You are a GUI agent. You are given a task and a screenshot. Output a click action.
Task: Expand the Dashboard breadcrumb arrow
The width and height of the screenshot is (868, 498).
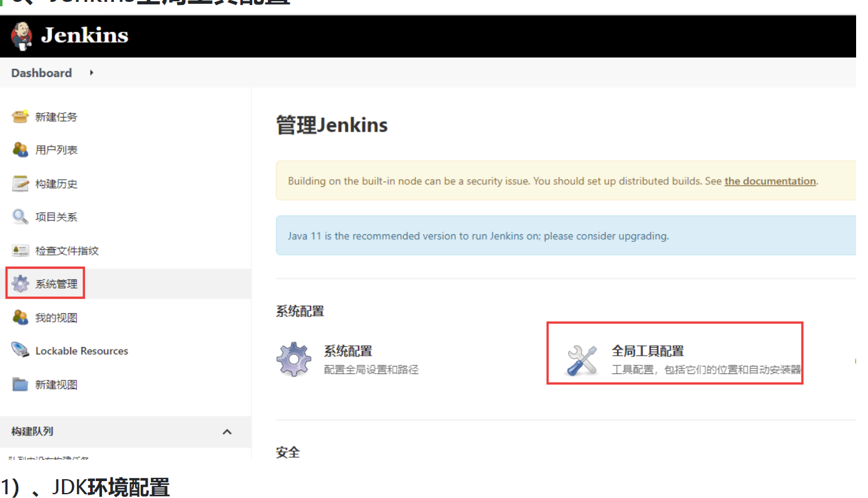pyautogui.click(x=91, y=73)
